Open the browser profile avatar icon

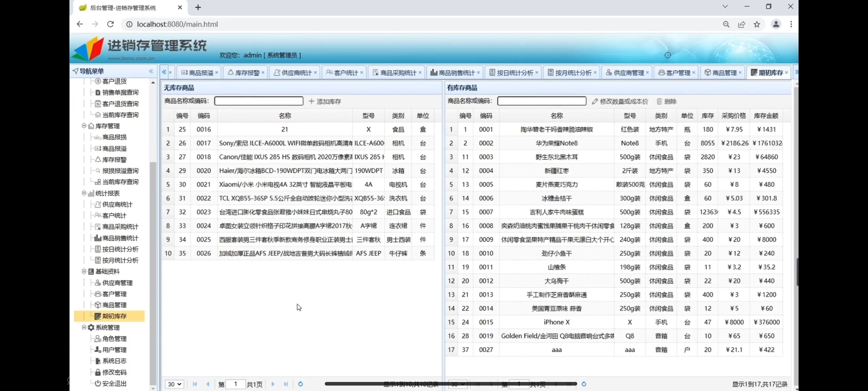(776, 24)
